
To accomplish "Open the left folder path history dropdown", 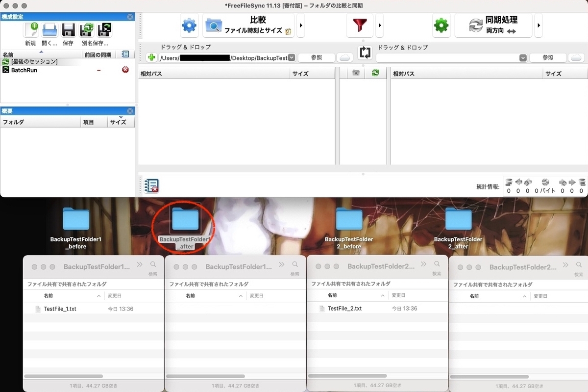I will click(x=292, y=57).
